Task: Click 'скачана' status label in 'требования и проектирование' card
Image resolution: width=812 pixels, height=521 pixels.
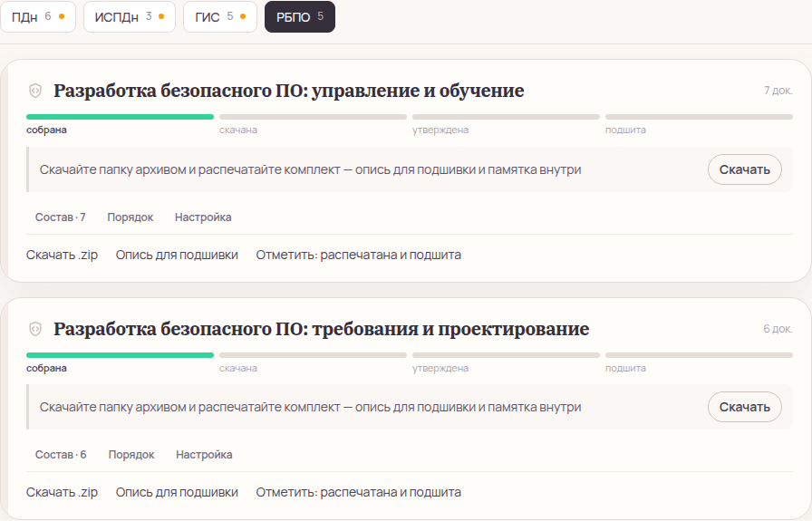Action: (x=238, y=368)
